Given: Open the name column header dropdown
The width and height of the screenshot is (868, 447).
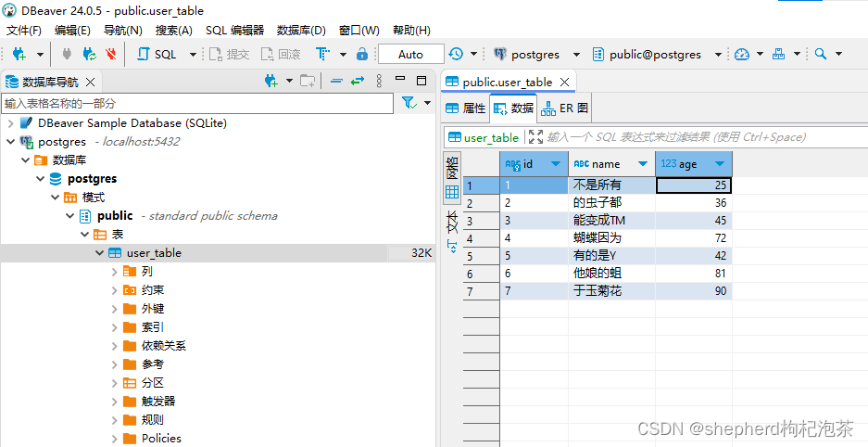Looking at the screenshot, I should click(643, 164).
